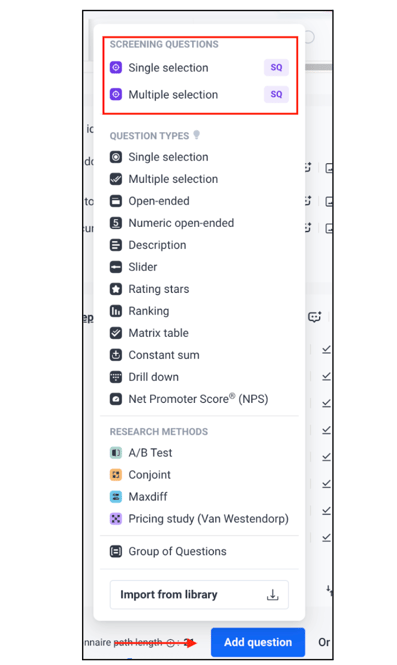This screenshot has height=665, width=397.
Task: Select screening Single selection question
Action: [199, 67]
